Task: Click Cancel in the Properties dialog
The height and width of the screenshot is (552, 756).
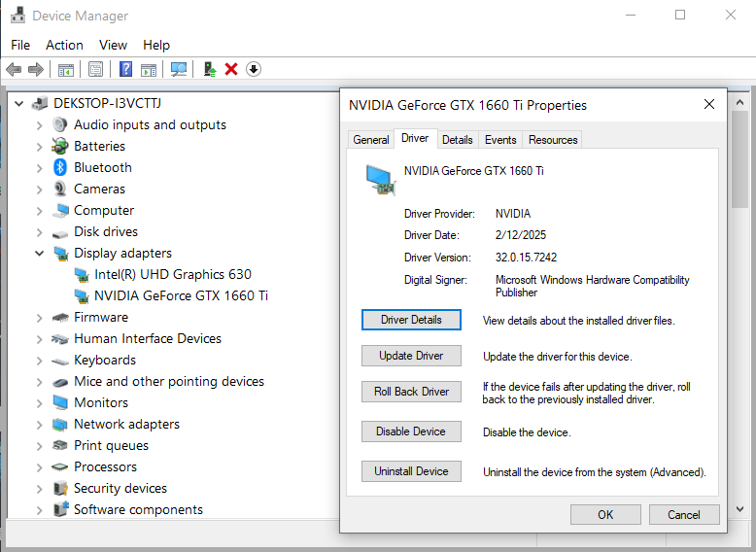Action: click(684, 514)
